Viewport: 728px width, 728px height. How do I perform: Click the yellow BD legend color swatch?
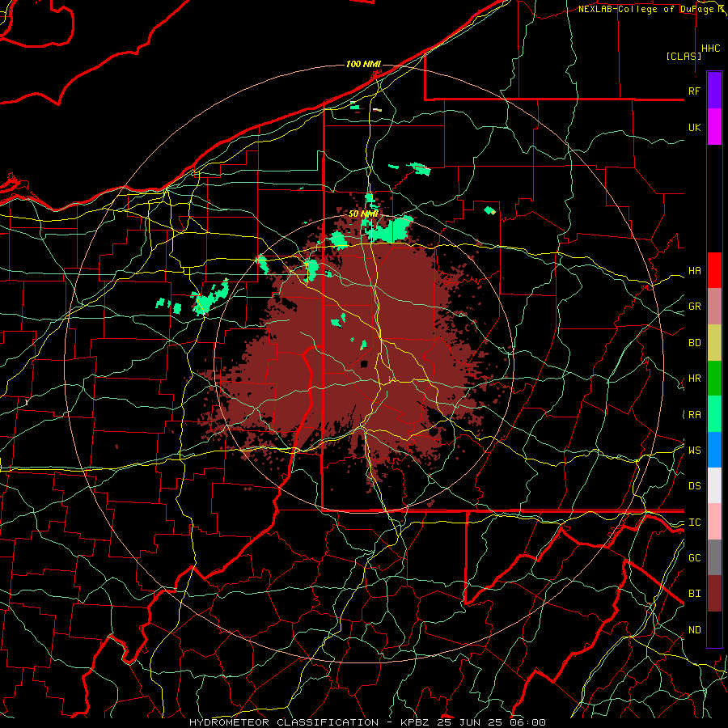click(x=714, y=343)
